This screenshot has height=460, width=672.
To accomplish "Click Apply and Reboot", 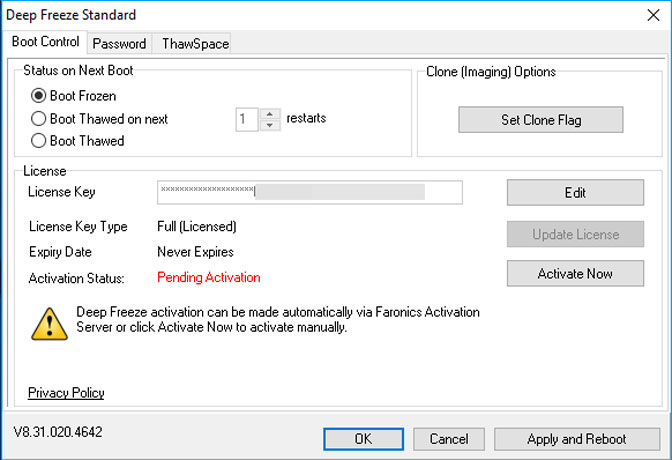I will 577,439.
